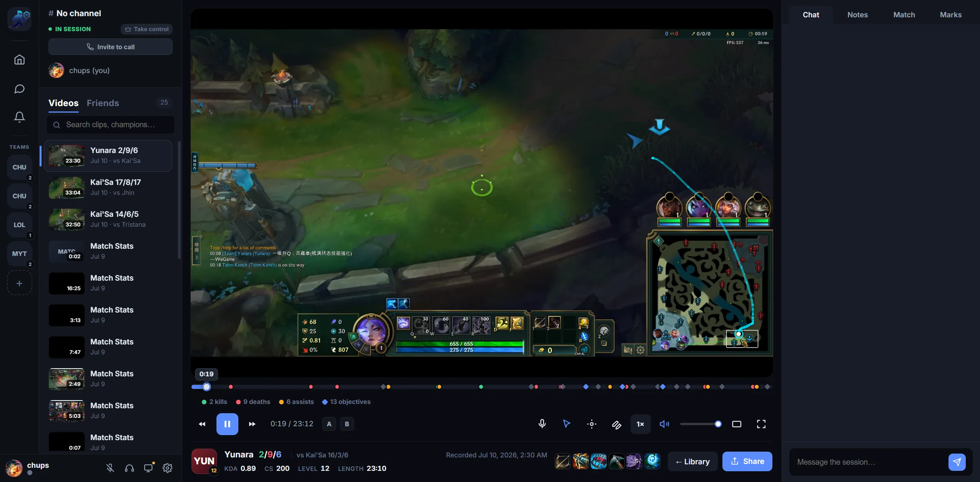
Task: Switch to the Marks tab
Action: pos(950,15)
